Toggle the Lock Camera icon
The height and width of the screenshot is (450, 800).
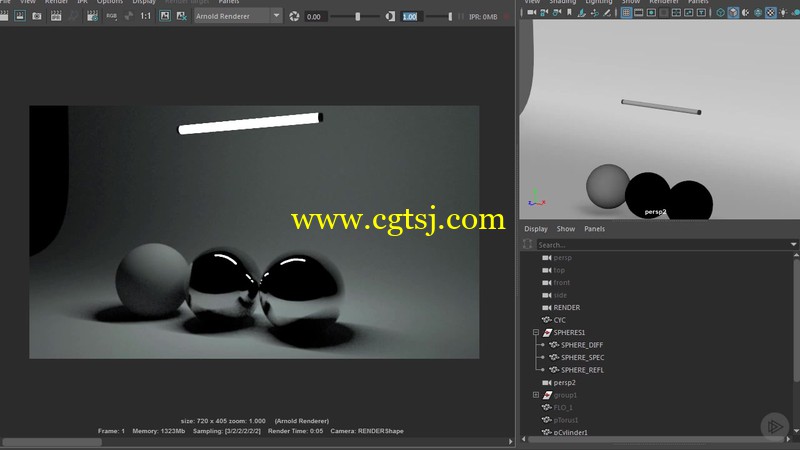(544, 13)
